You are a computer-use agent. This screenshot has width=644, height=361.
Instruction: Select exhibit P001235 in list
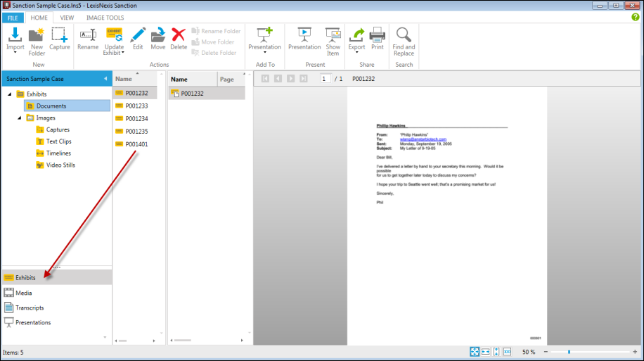point(135,131)
